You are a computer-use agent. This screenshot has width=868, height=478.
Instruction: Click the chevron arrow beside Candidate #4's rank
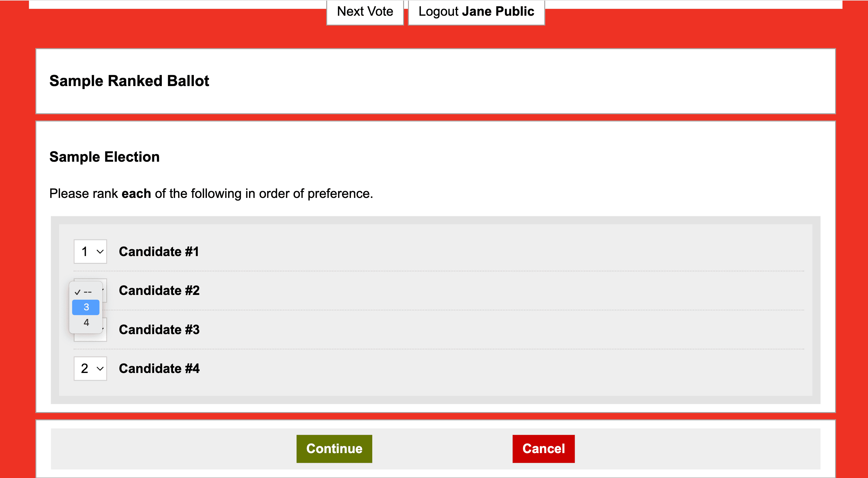(x=100, y=369)
